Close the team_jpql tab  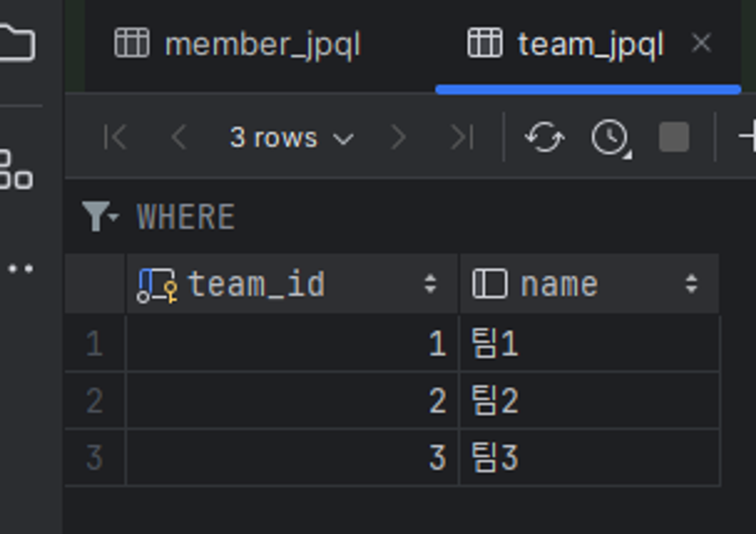pyautogui.click(x=701, y=42)
